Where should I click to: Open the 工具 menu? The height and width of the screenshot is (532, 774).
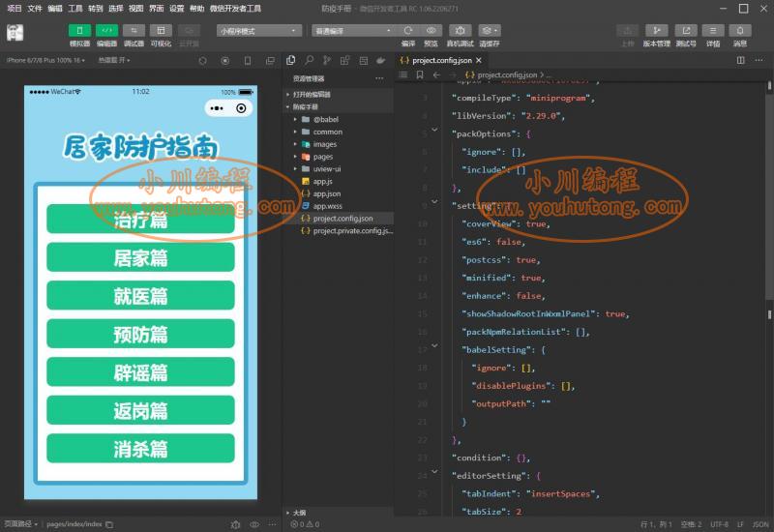point(75,9)
